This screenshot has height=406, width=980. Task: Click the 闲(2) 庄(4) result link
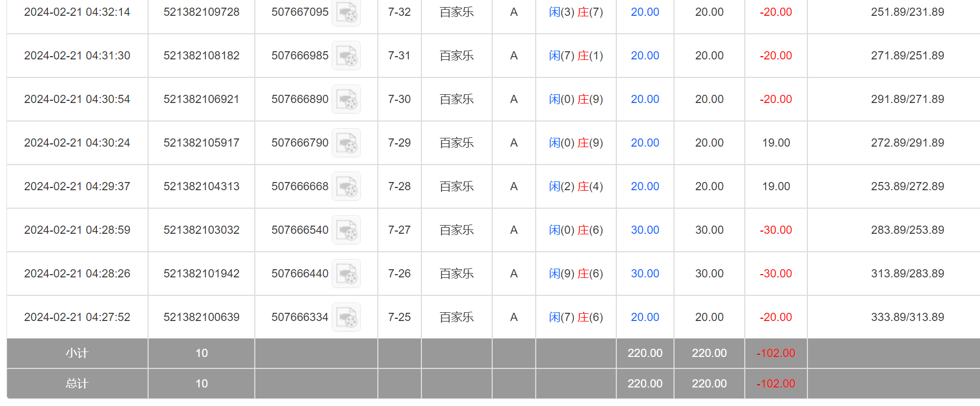(x=575, y=186)
